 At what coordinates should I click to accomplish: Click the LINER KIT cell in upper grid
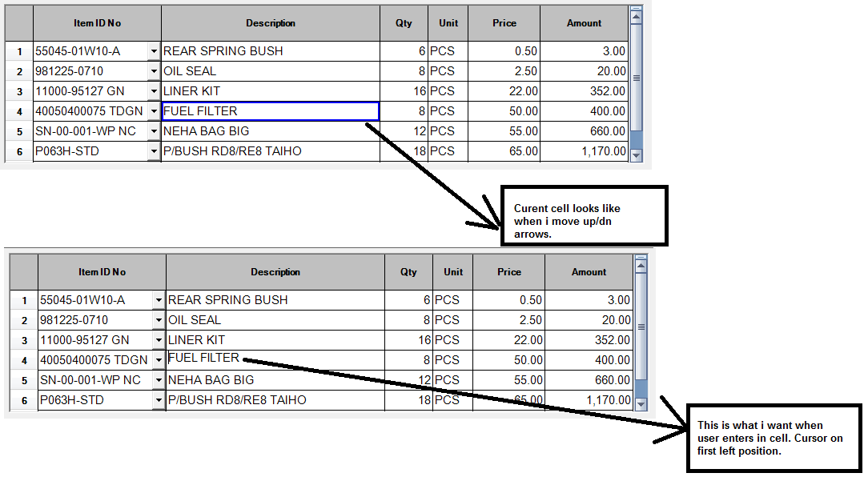[x=271, y=91]
